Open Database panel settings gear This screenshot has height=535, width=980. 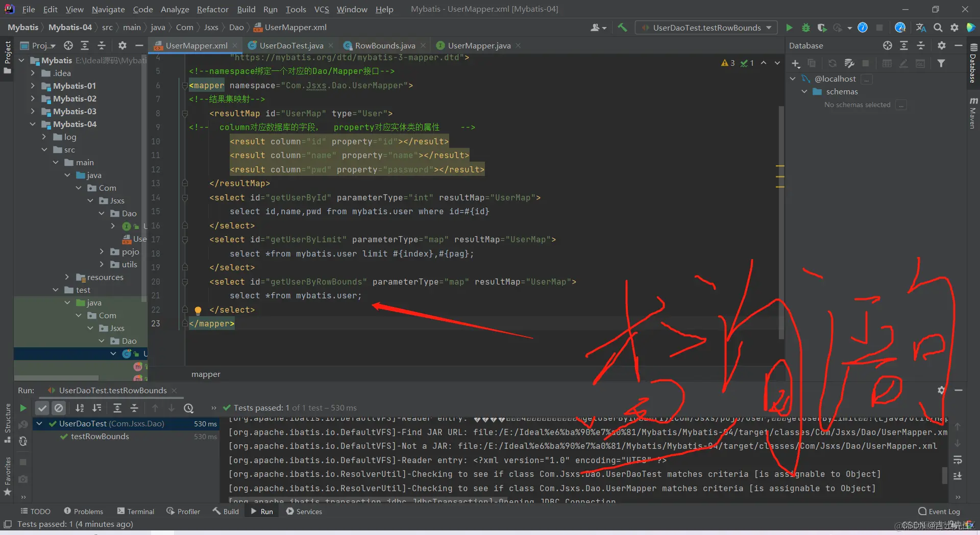(x=942, y=45)
